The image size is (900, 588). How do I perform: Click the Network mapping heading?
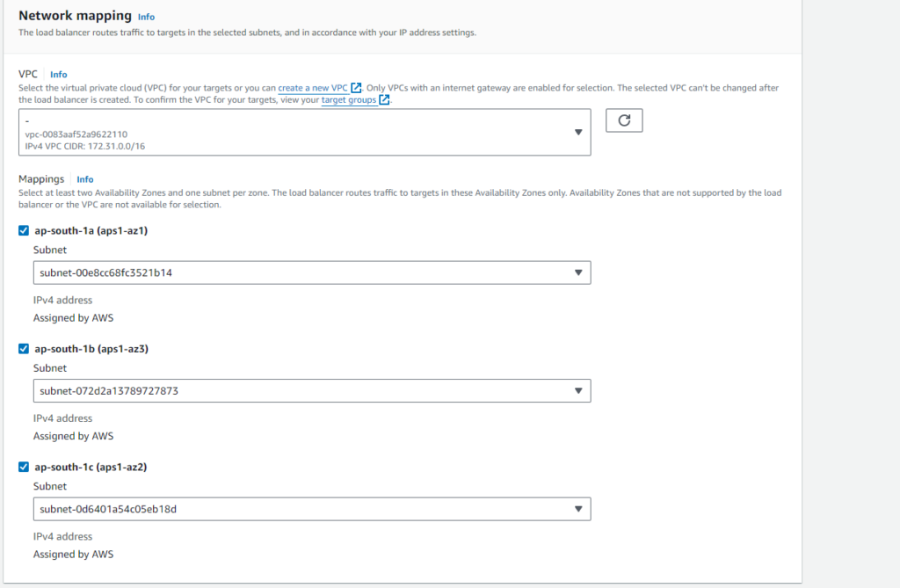click(x=76, y=16)
